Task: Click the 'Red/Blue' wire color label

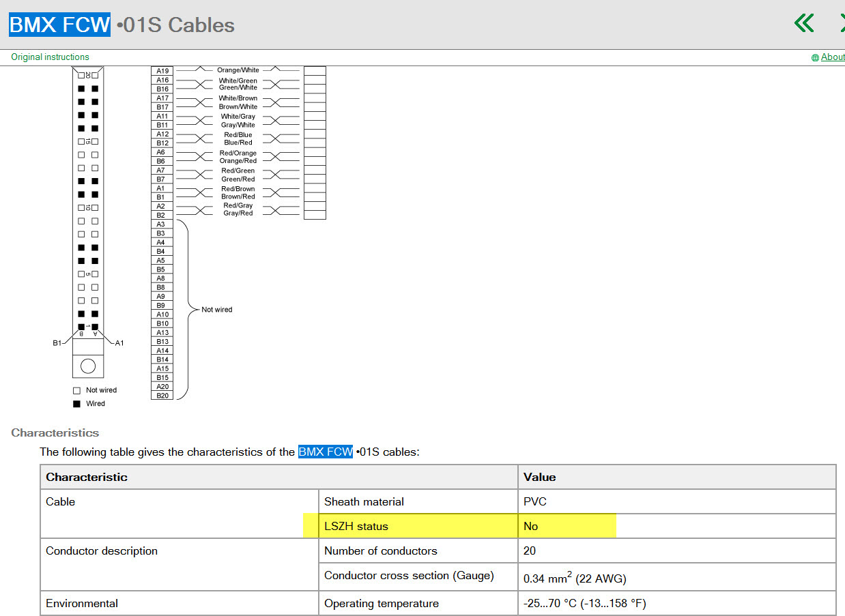Action: click(238, 134)
